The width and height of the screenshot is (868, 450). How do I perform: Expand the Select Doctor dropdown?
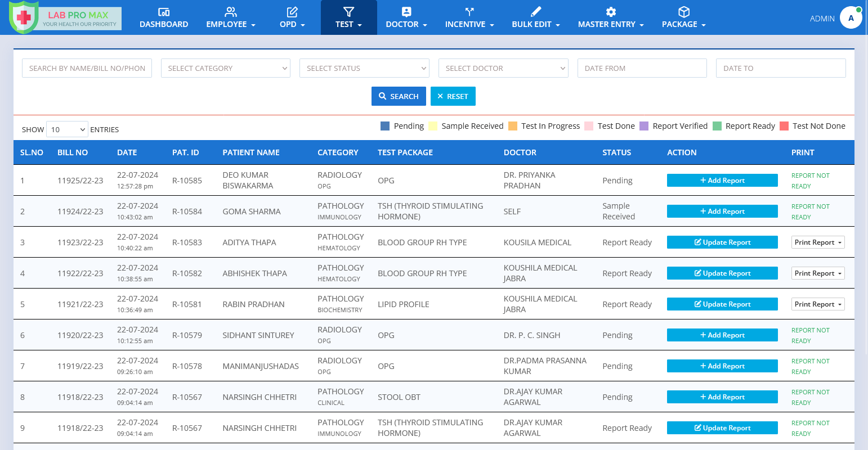pos(503,68)
